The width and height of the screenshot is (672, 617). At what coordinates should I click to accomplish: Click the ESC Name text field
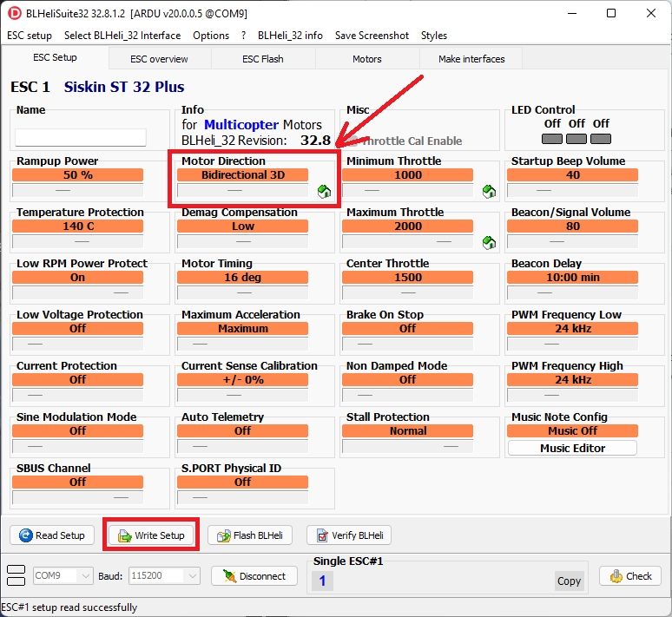click(81, 138)
